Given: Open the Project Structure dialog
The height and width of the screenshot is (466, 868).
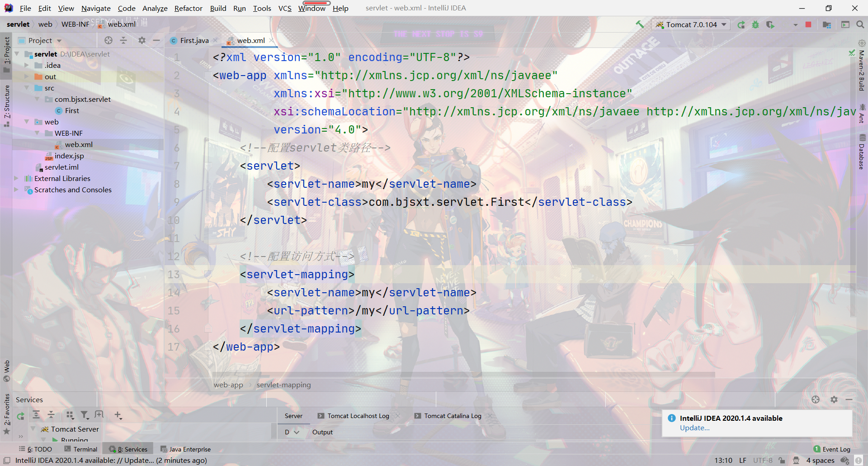Looking at the screenshot, I should click(x=827, y=24).
